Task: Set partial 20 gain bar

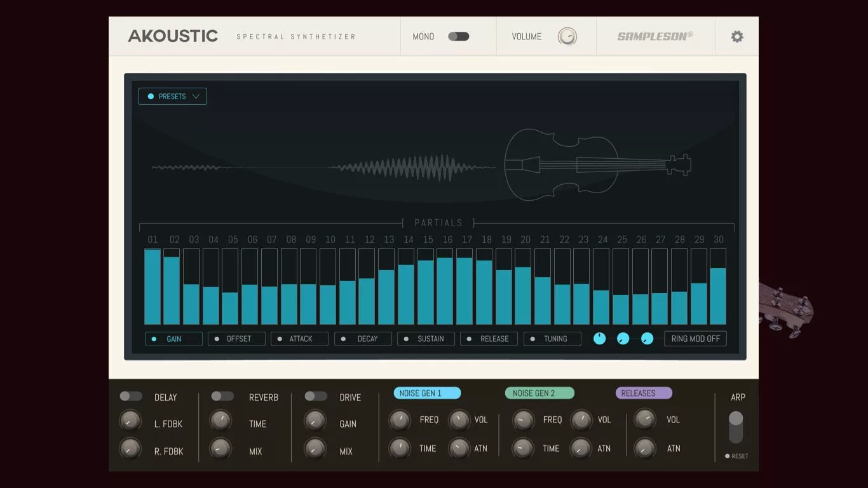Action: (x=523, y=287)
